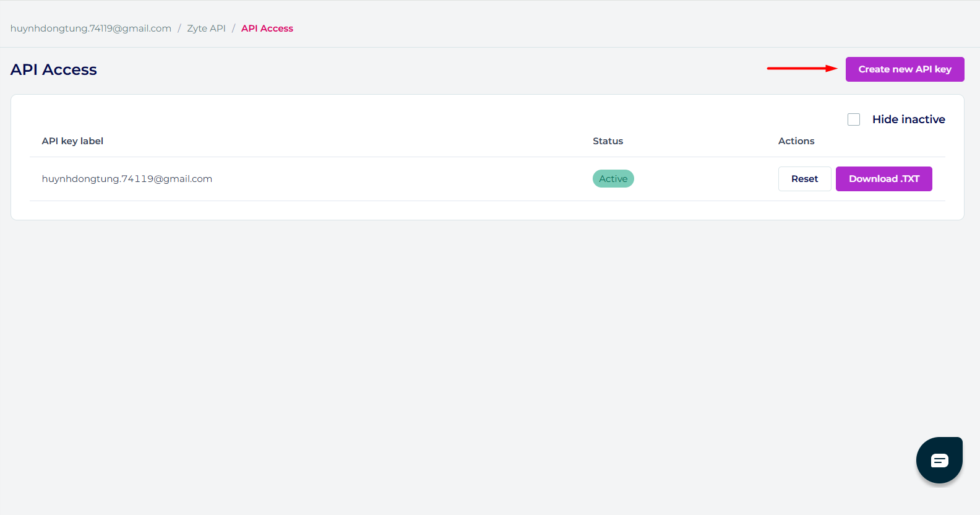Open the chat support widget
This screenshot has width=980, height=515.
click(939, 460)
